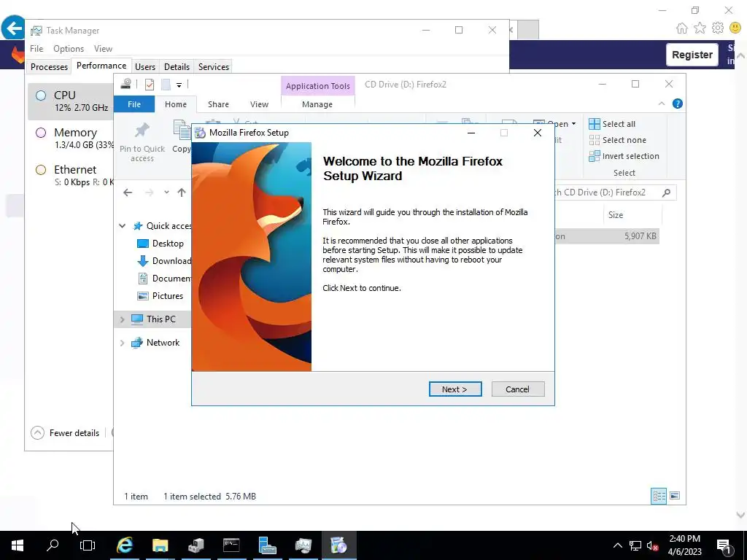Select Downloads in navigation pane
This screenshot has height=560, width=747.
164,261
